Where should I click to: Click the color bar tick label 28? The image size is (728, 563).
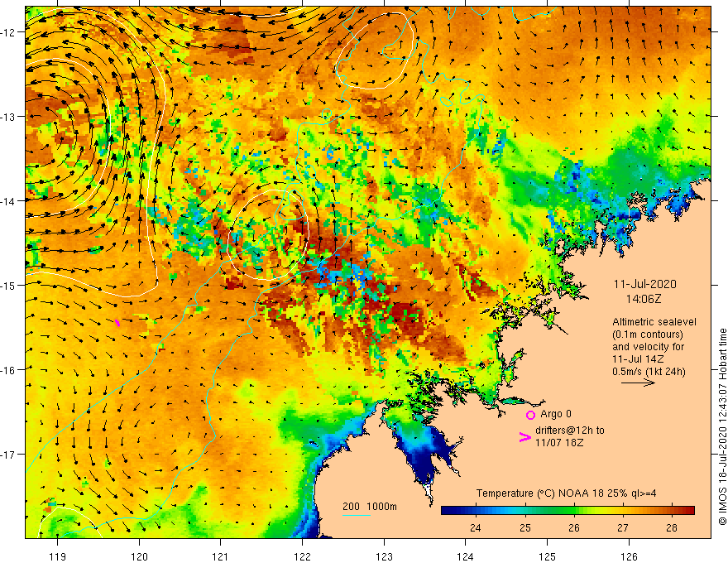coord(672,527)
